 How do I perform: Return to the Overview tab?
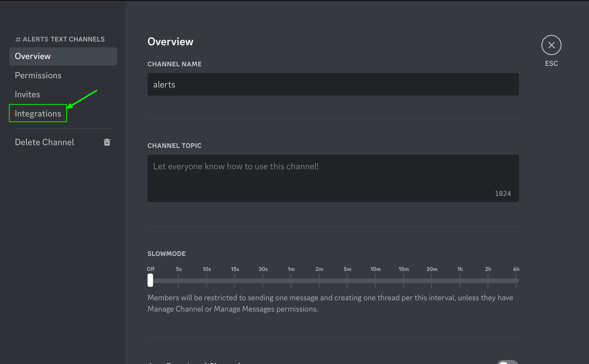33,56
